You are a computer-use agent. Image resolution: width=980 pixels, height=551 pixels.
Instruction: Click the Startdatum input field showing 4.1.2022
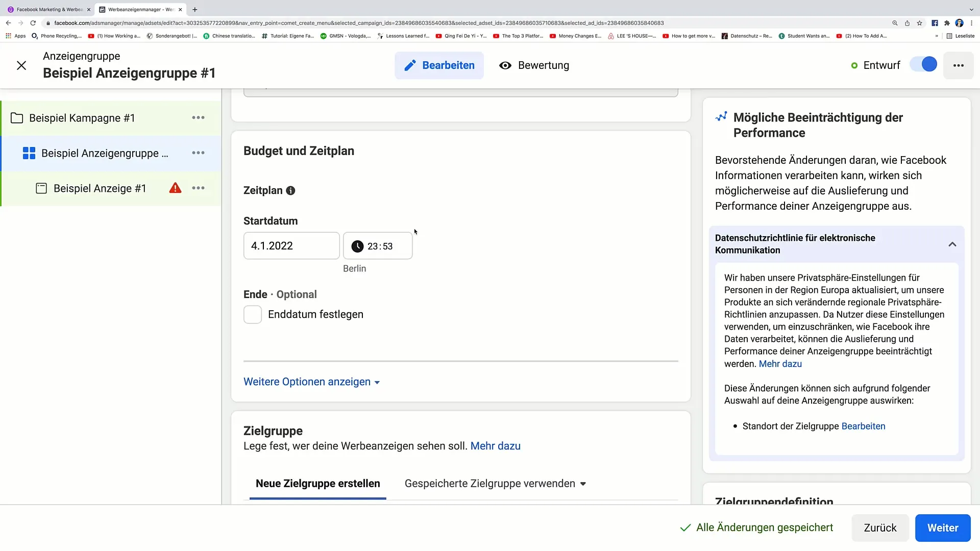291,245
